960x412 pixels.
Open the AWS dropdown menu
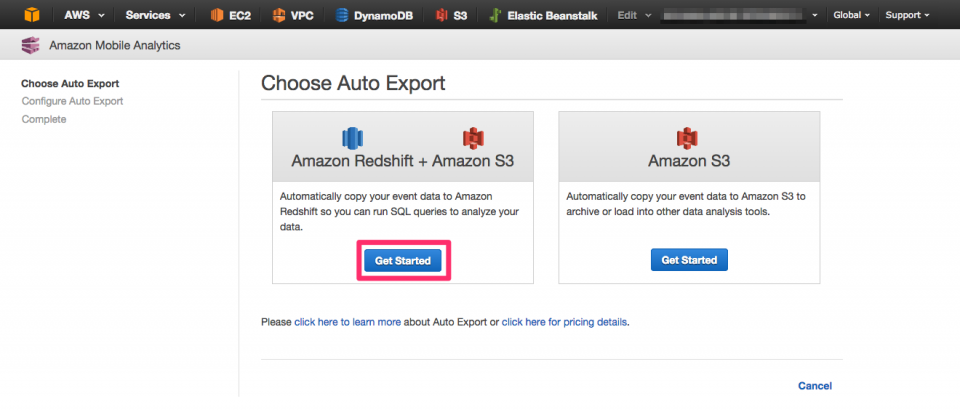point(84,15)
